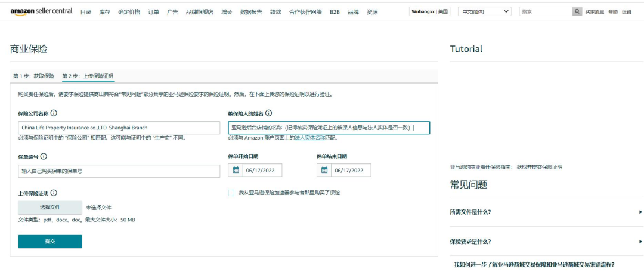Click the 保险公司名称 input field
This screenshot has width=644, height=278.
[119, 128]
